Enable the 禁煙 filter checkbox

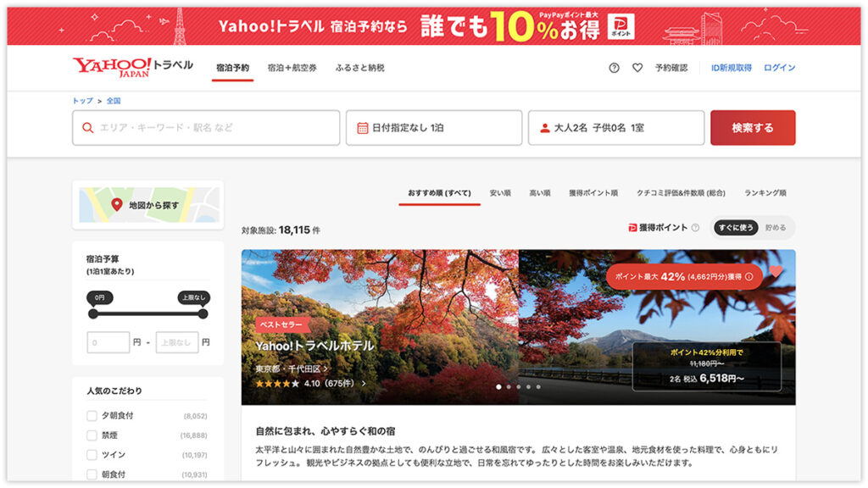coord(92,435)
